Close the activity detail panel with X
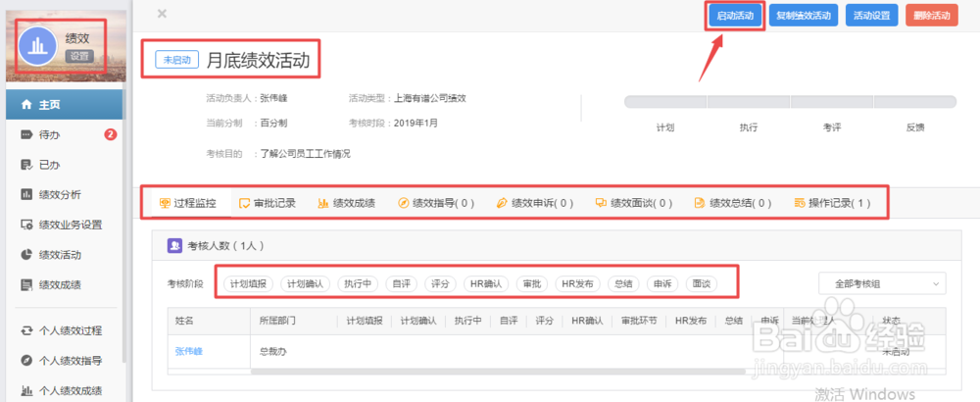This screenshot has width=980, height=402. 162,14
